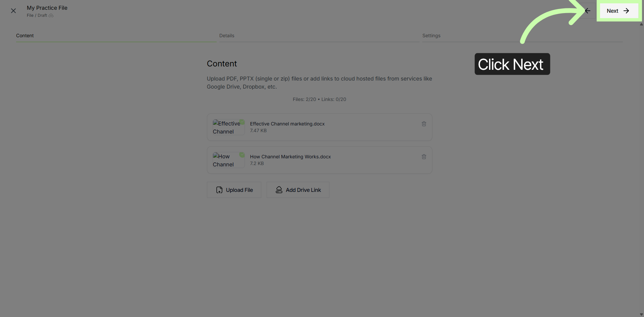Click the Content section heading

[x=222, y=64]
